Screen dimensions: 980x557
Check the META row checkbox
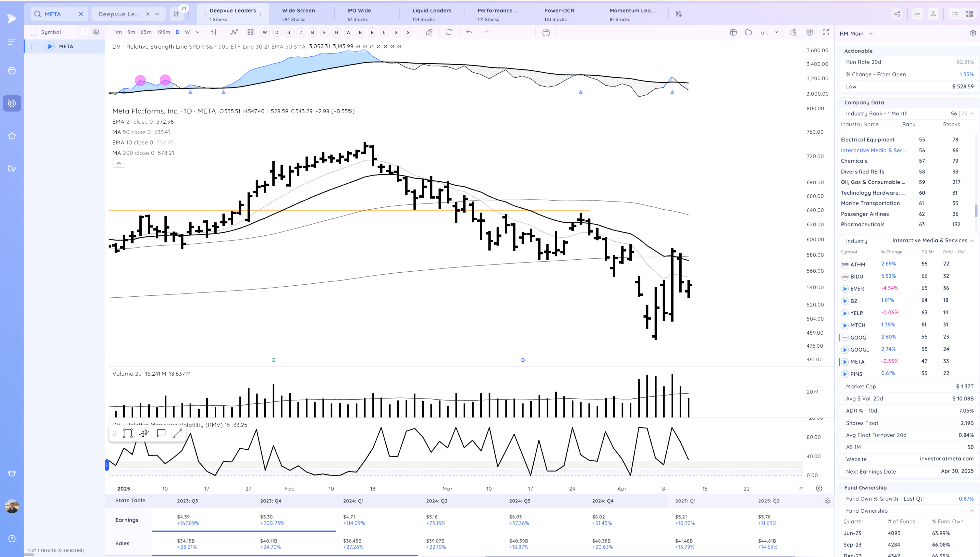(35, 46)
